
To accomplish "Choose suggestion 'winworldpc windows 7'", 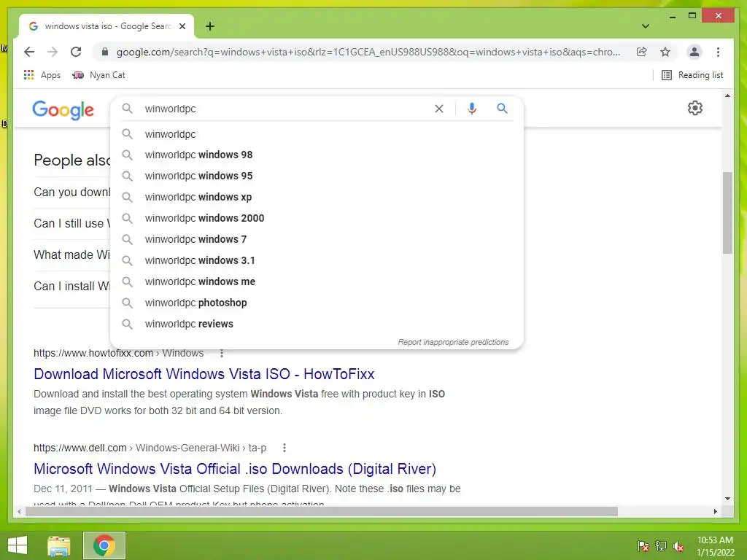I will click(317, 239).
